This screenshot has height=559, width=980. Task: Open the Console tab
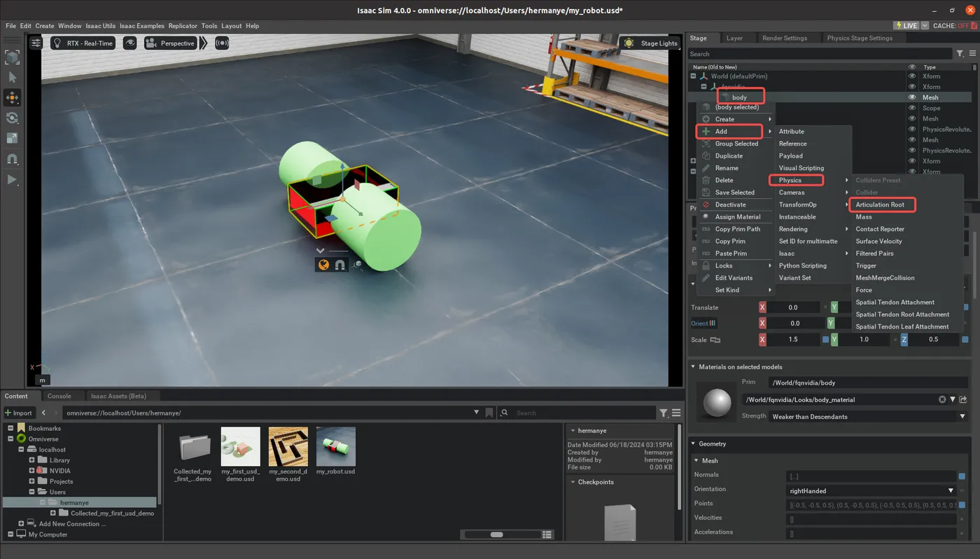pos(59,396)
